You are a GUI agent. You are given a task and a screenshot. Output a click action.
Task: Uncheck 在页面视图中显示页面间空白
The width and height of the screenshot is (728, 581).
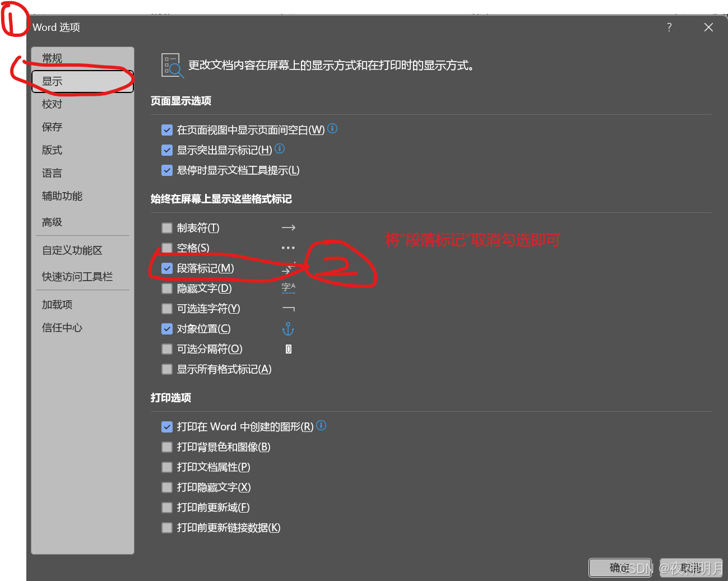point(167,130)
